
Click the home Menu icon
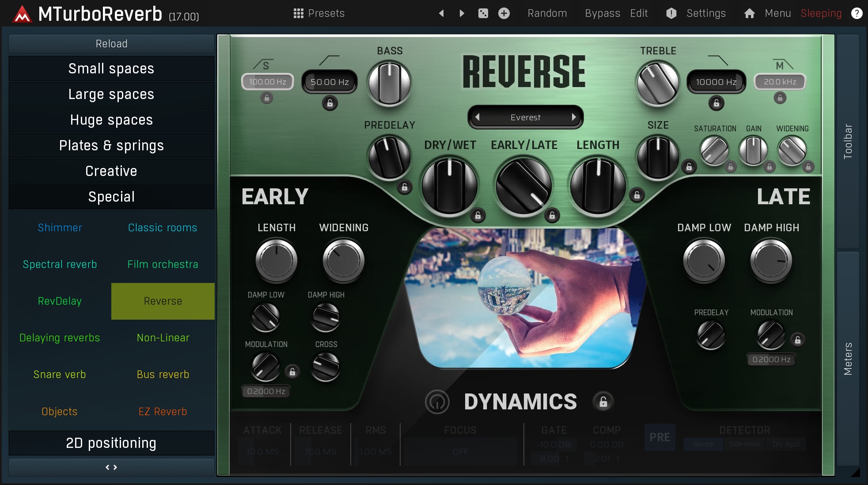click(x=750, y=13)
